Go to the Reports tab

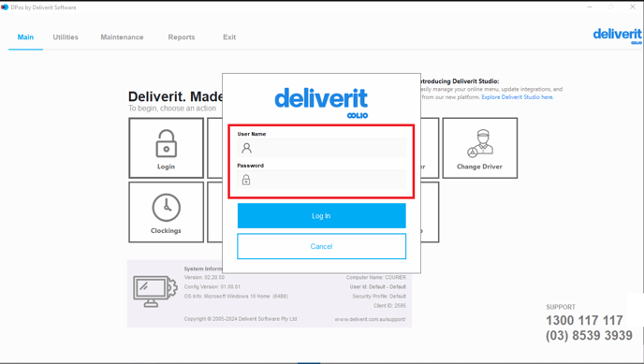tap(182, 37)
